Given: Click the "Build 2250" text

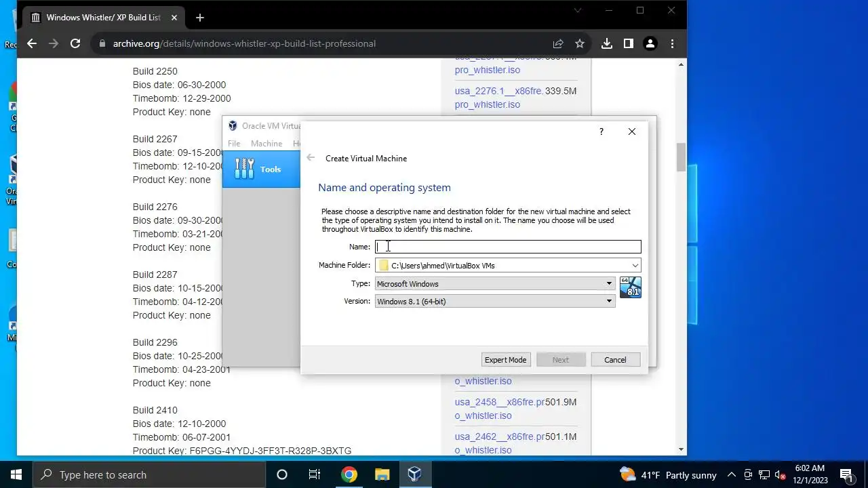Looking at the screenshot, I should (155, 71).
